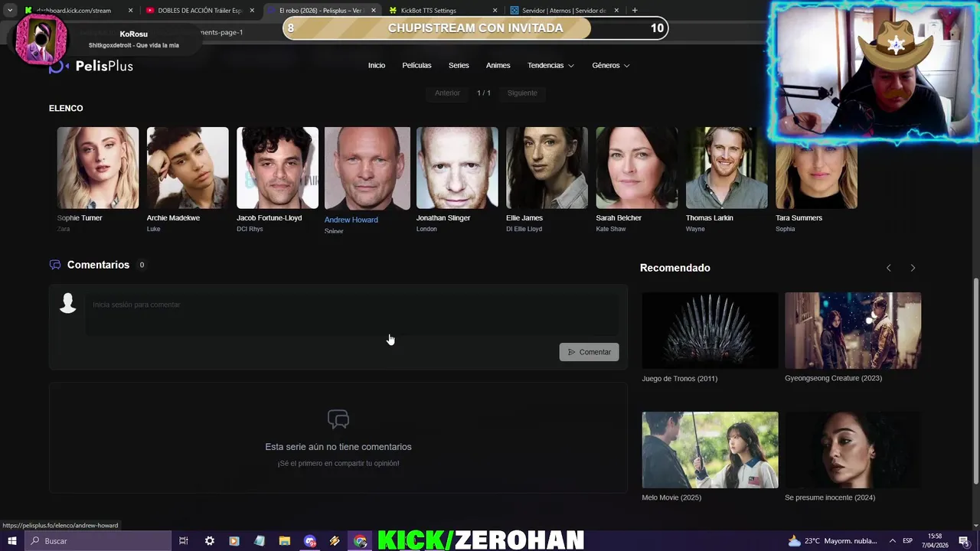The width and height of the screenshot is (980, 551).
Task: Close the DOBLES DE ACCIÓN YouTube tab
Action: coord(252,11)
